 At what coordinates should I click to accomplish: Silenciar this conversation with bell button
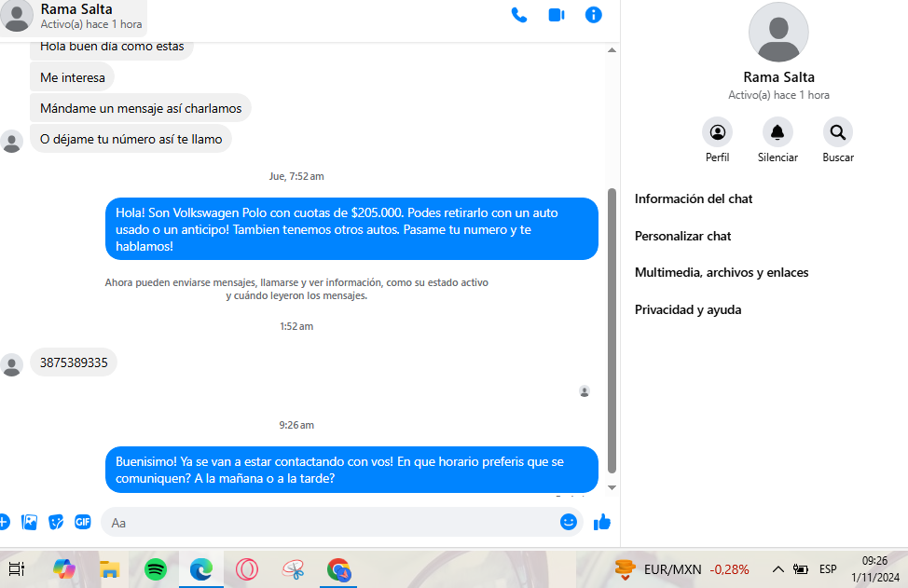(x=777, y=131)
